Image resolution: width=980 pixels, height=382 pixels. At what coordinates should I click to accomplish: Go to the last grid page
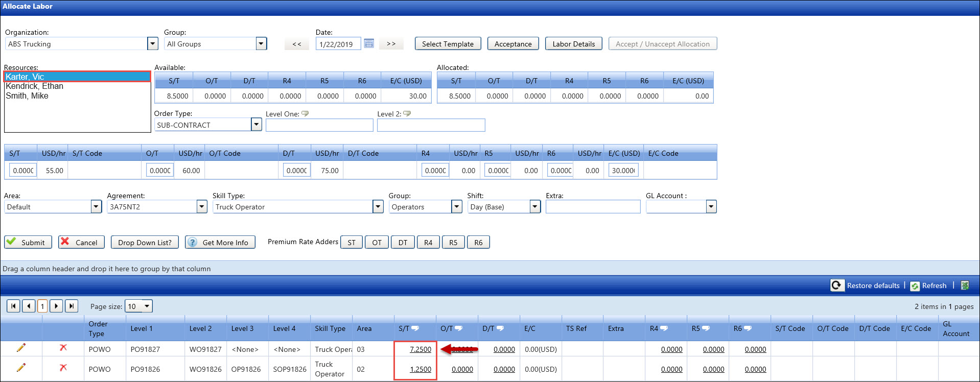tap(72, 306)
